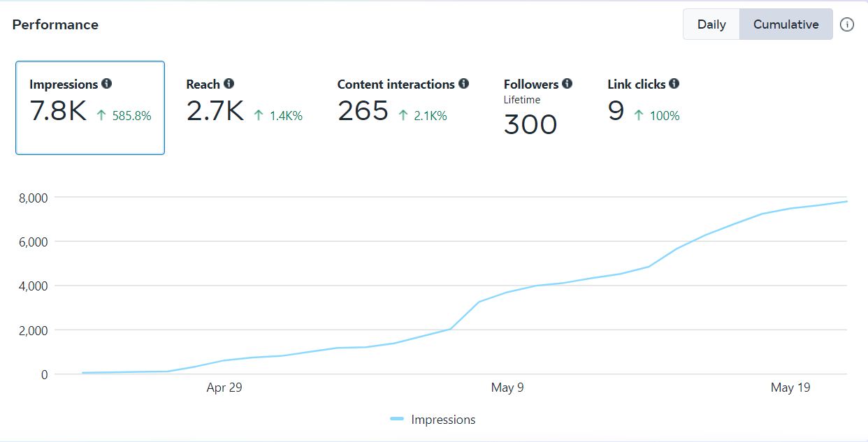Select the Impressions metric card

[x=90, y=108]
